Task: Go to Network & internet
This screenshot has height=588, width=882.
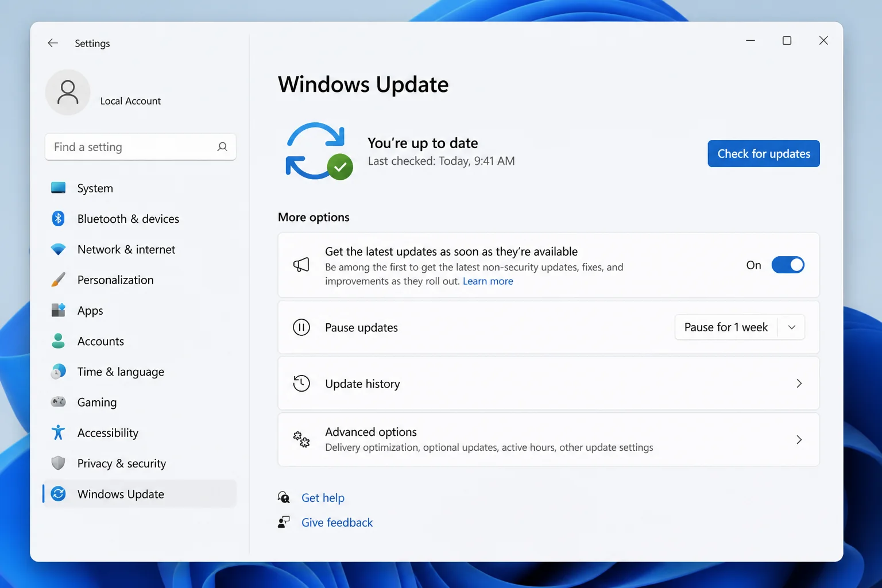Action: pyautogui.click(x=126, y=249)
